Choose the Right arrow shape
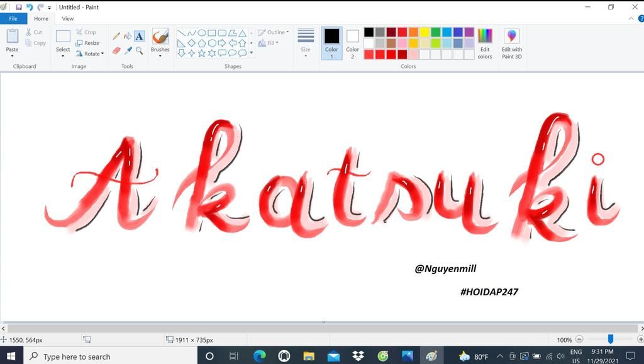 pyautogui.click(x=222, y=43)
